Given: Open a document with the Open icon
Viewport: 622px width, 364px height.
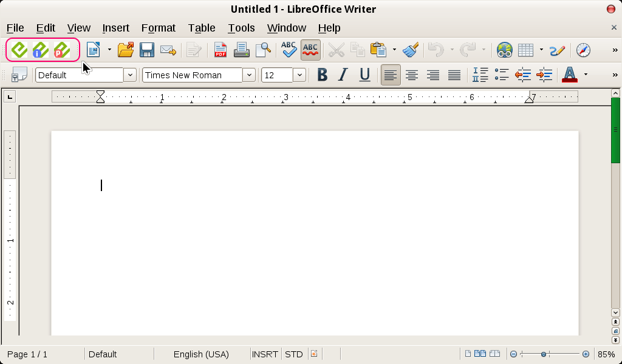Looking at the screenshot, I should tap(125, 50).
